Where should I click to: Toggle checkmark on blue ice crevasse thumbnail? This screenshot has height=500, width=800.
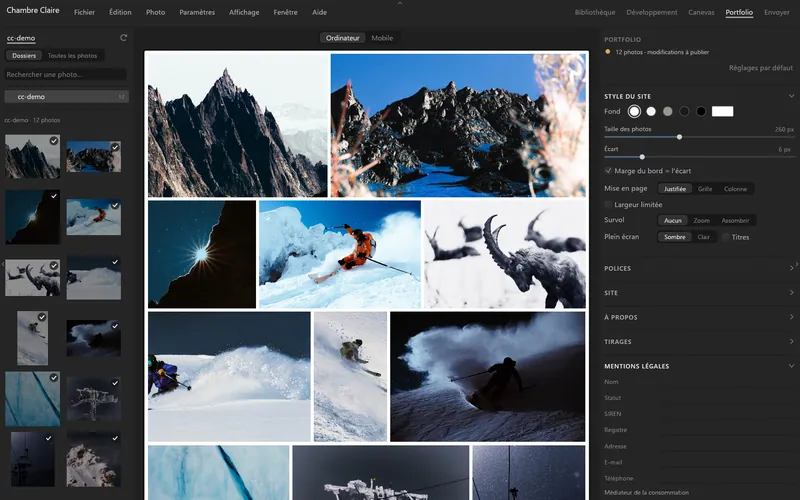pyautogui.click(x=54, y=378)
